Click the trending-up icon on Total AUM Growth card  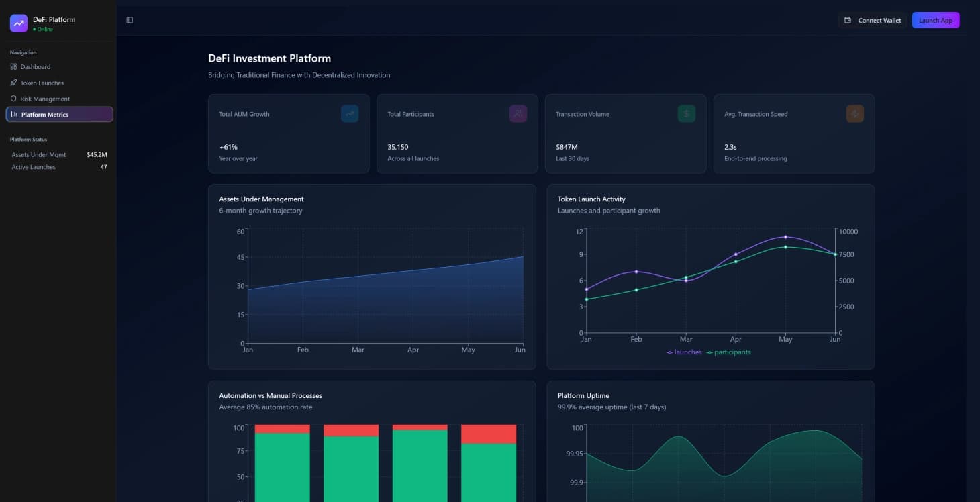350,113
